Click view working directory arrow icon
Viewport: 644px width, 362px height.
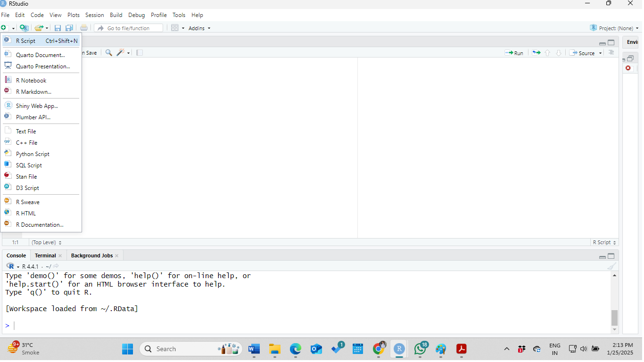coord(56,266)
